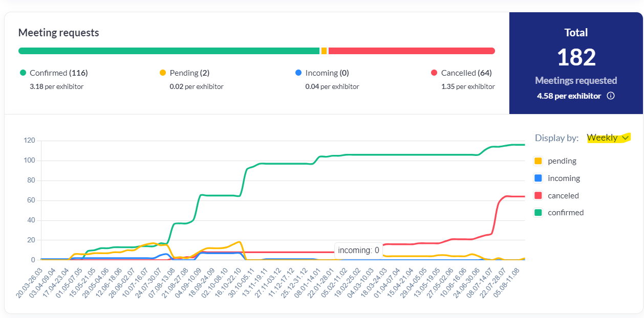Image resolution: width=644 pixels, height=318 pixels.
Task: Click the green segment of the requests bar
Action: pos(169,51)
